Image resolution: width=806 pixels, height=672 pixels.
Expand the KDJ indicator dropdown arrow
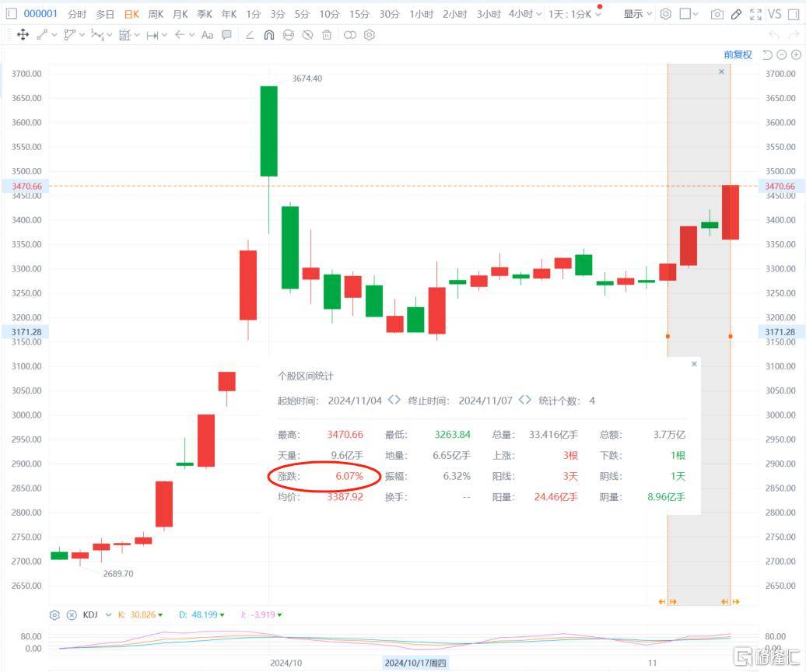click(x=108, y=614)
